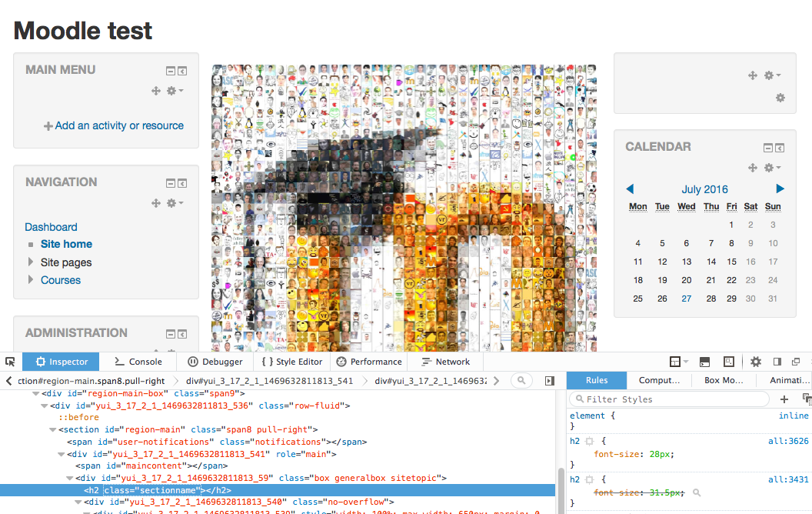Select section#region-main breadcrumb

pos(92,381)
